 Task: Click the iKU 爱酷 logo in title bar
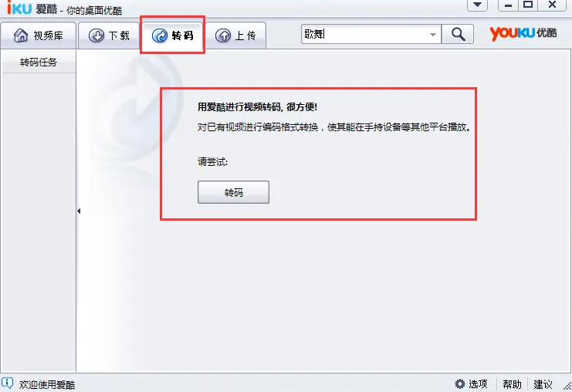tap(32, 8)
